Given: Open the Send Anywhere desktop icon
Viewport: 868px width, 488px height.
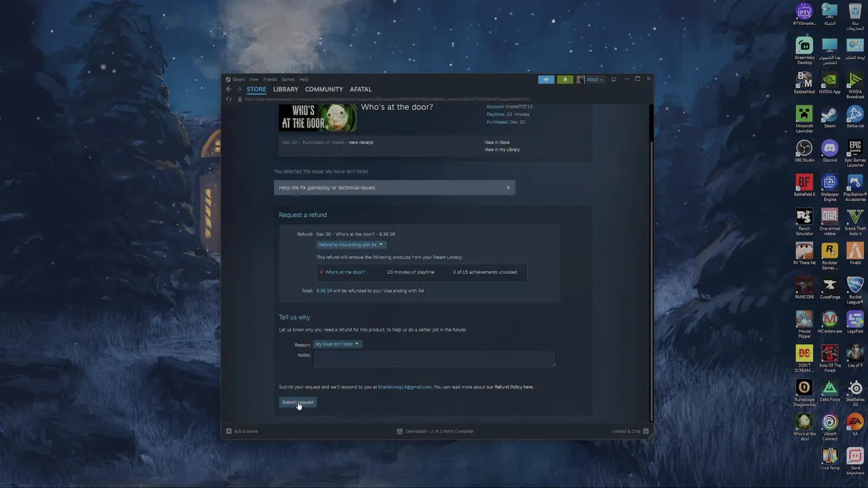Looking at the screenshot, I should coord(855,461).
